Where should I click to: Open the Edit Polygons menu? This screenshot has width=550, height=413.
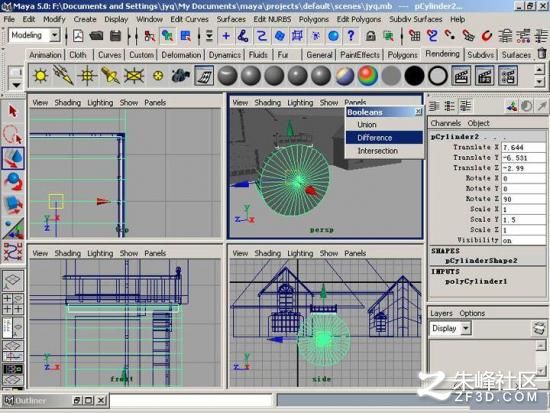pos(358,19)
